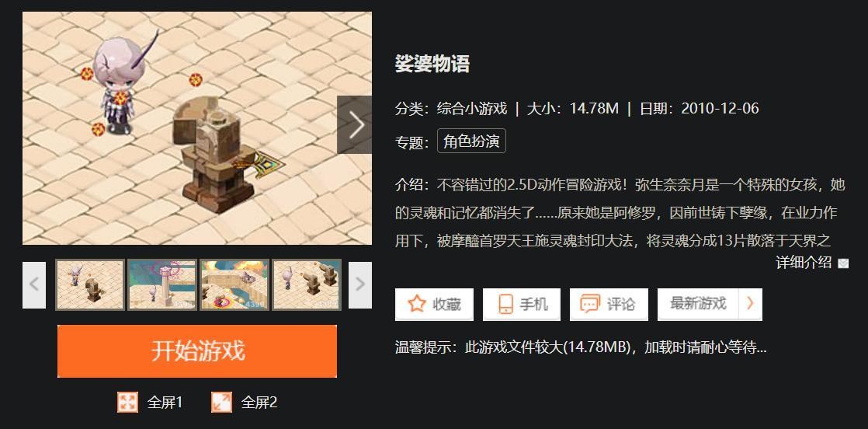This screenshot has height=429, width=868.
Task: Click the star icon on 收藏
Action: click(416, 304)
